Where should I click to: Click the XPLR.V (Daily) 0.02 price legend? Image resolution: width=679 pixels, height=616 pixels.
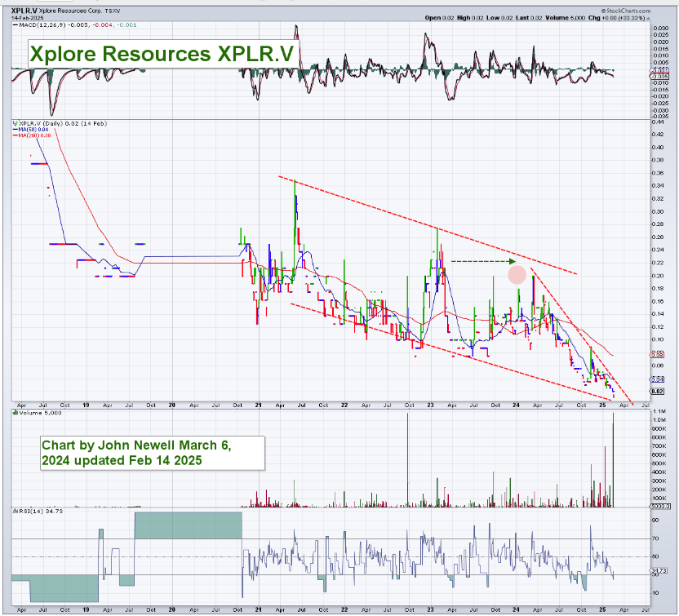click(x=60, y=124)
